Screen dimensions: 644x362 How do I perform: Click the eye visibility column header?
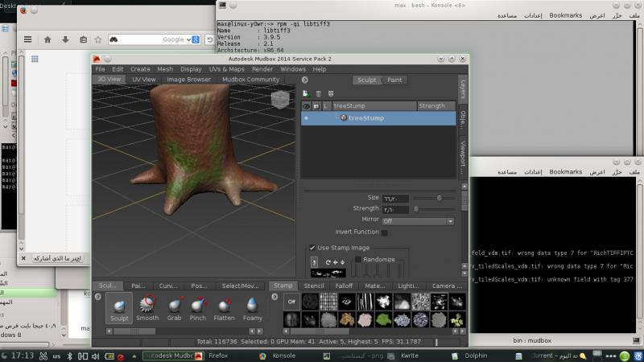307,106
